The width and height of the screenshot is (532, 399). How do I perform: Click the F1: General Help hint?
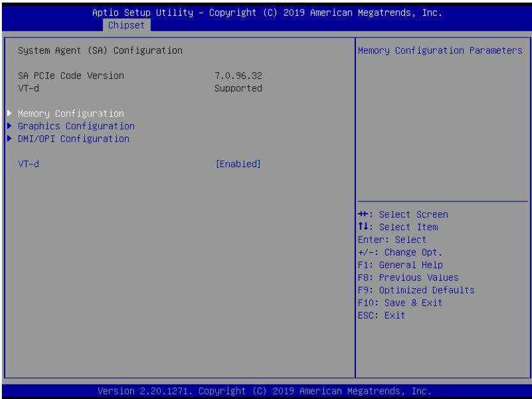click(401, 265)
